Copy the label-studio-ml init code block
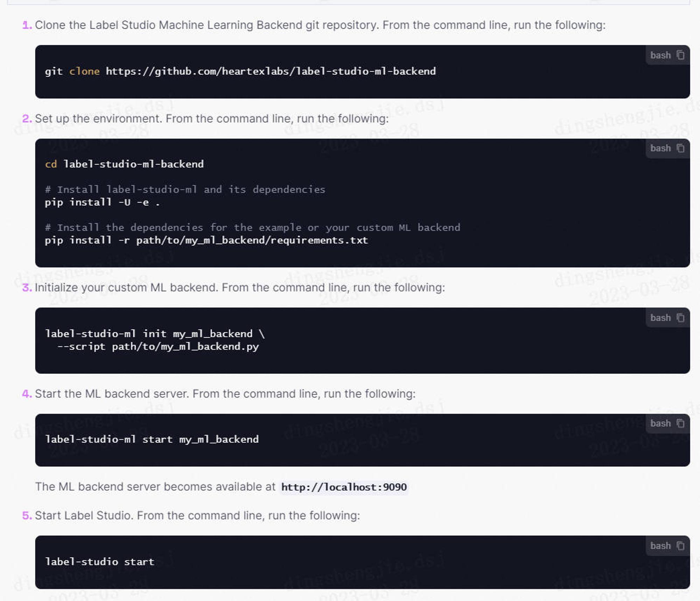700x601 pixels. (x=680, y=318)
